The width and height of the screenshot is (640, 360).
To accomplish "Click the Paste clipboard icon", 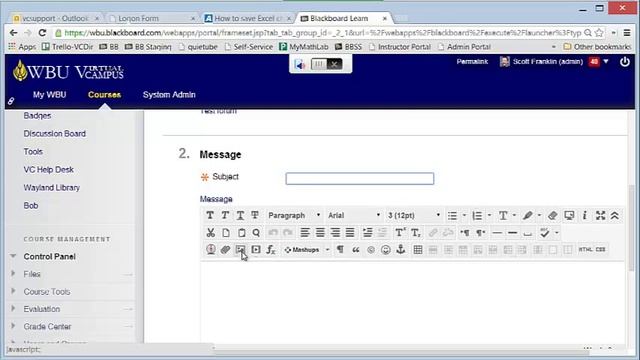I will click(241, 233).
